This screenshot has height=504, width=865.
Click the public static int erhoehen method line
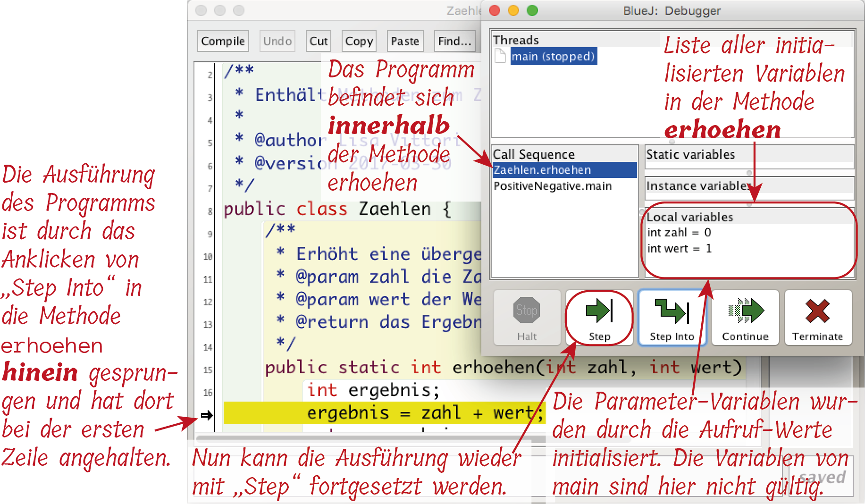coord(503,367)
